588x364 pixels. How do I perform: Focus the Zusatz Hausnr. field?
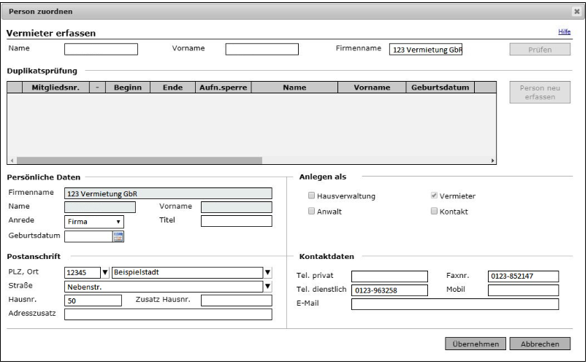[236, 301]
